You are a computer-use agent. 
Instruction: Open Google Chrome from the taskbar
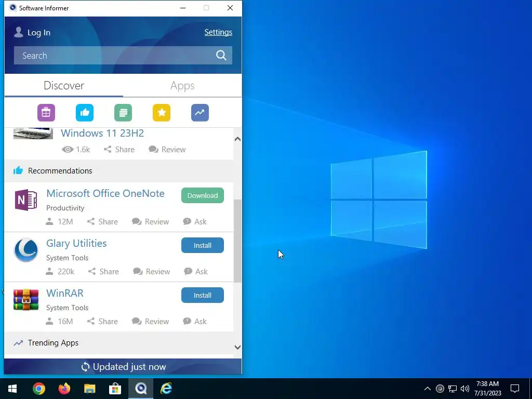click(39, 389)
